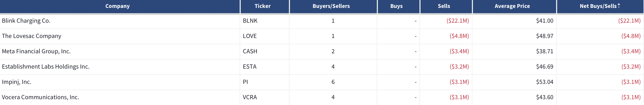The image size is (644, 105).
Task: Click the sort arrow icon on Net Buys/Sells
Action: (x=619, y=6)
